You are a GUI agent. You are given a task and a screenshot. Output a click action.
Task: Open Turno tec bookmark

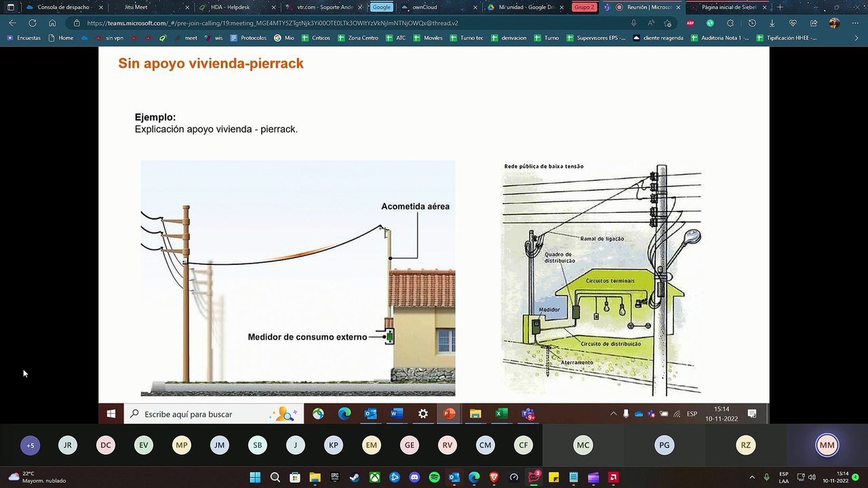point(467,38)
